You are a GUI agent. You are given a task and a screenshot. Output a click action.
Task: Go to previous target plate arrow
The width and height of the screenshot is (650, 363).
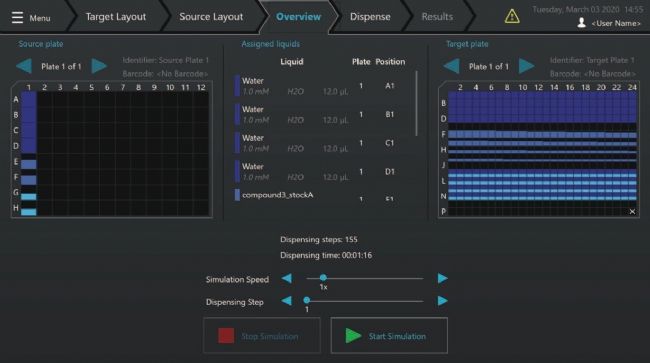pyautogui.click(x=451, y=66)
